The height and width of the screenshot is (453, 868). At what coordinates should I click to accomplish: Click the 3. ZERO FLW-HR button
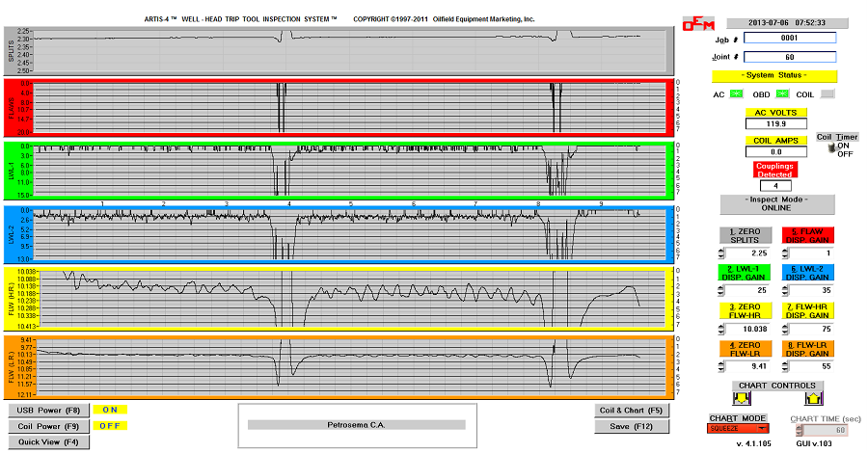tap(746, 311)
